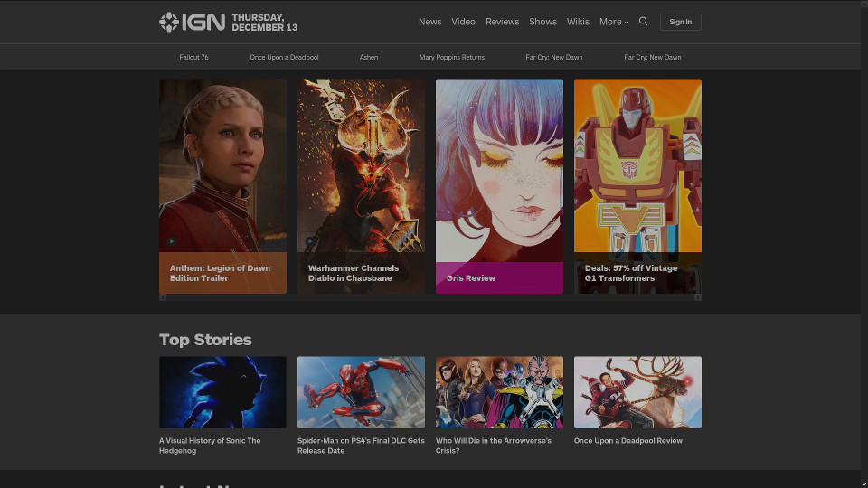
Task: Open last Far Cry: New Dawn link
Action: tap(653, 57)
